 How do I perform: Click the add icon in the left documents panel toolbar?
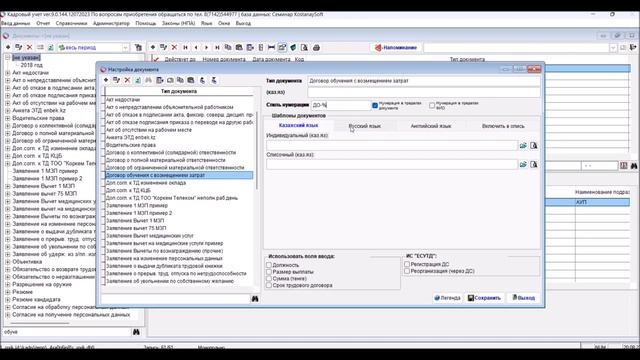[8, 47]
